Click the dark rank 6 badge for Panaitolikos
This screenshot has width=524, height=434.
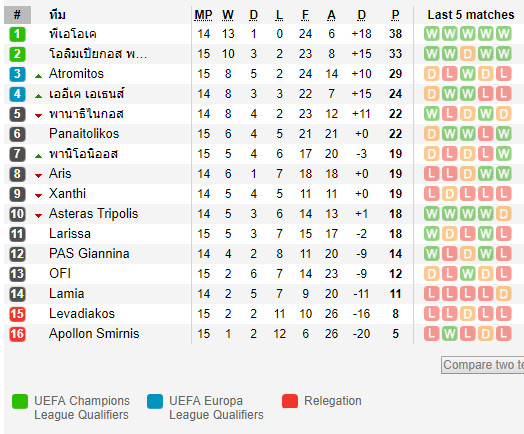point(17,134)
